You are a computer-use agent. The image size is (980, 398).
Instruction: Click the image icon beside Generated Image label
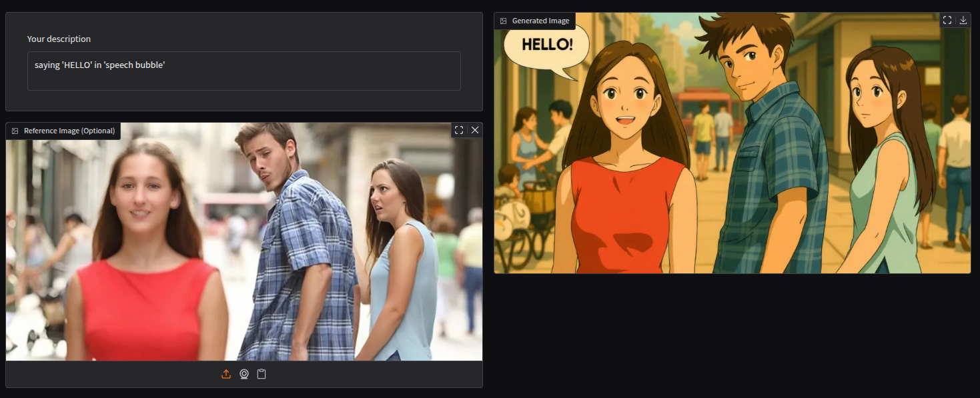pos(503,21)
